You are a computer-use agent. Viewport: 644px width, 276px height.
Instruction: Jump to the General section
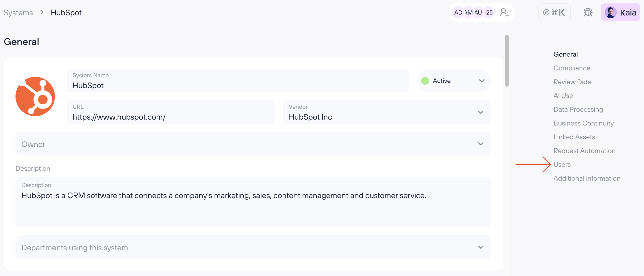(566, 54)
